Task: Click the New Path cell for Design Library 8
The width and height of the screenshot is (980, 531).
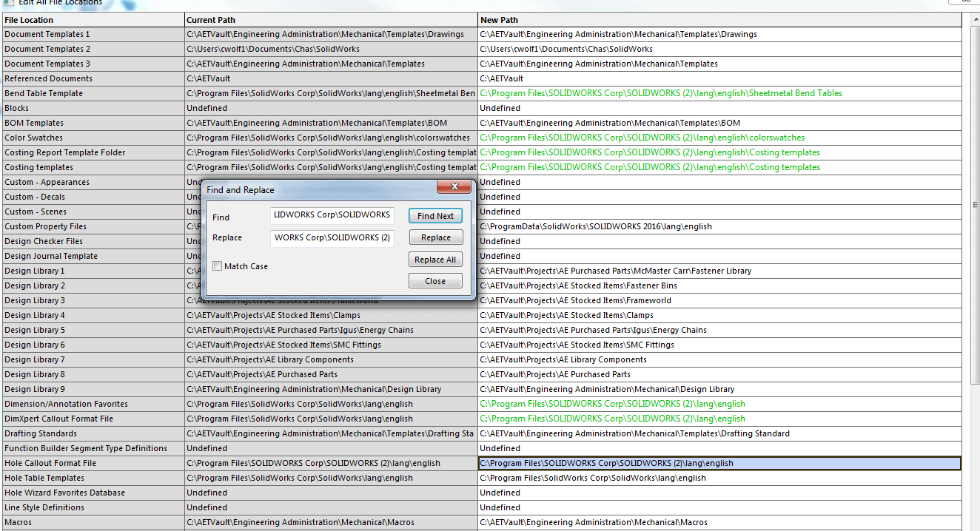Action: point(719,374)
